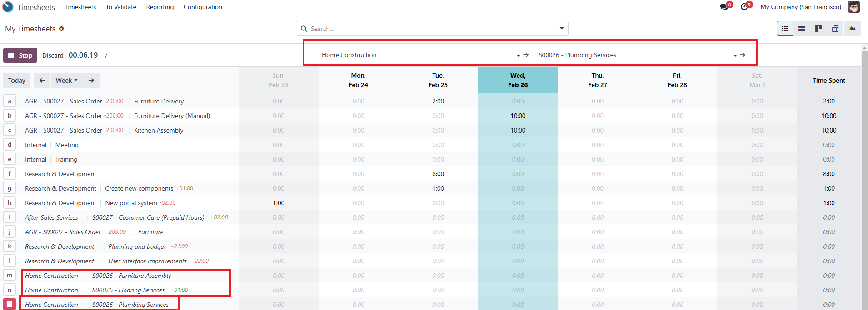Click the Wed, Feb 26 column header
Viewport: 868px width, 310px height.
click(518, 80)
